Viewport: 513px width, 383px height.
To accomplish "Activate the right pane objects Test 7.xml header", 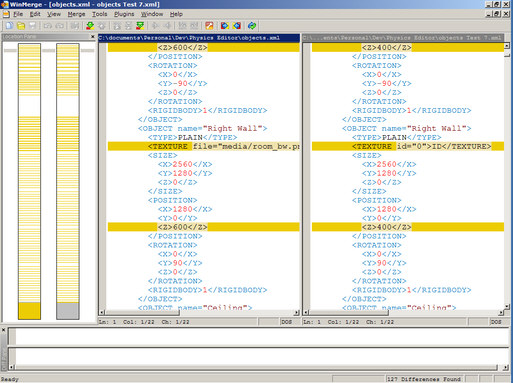I will point(403,38).
